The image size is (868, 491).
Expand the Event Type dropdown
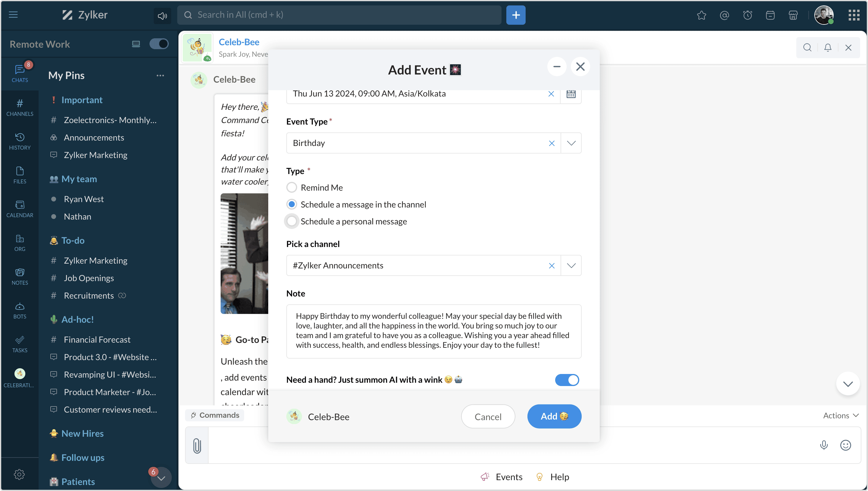[571, 143]
